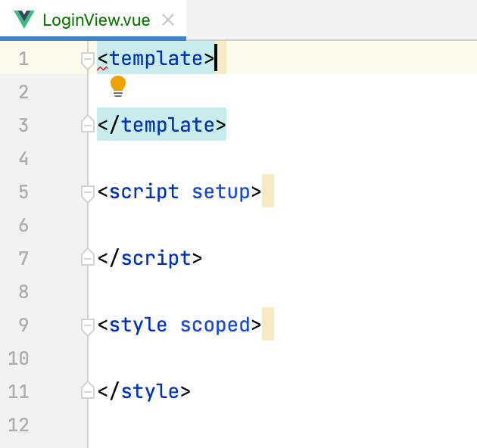Place cursor on script setup tag

click(179, 192)
